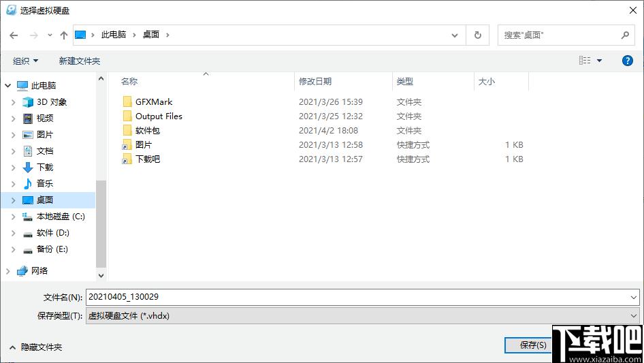Screen dimensions: 644x363
Task: Select the GFXMark folder
Action: tap(154, 101)
